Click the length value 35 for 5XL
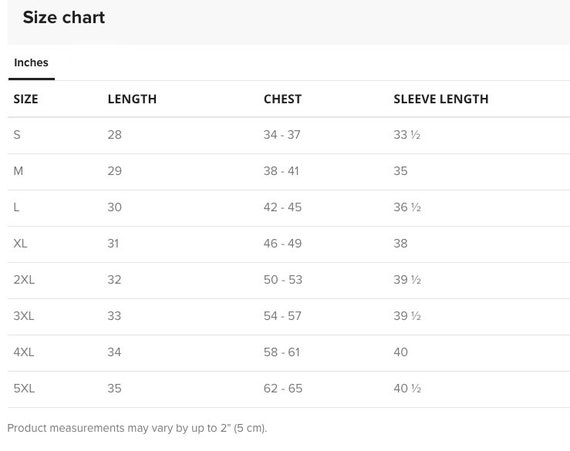Viewport: 570px width, 451px height. (x=114, y=388)
